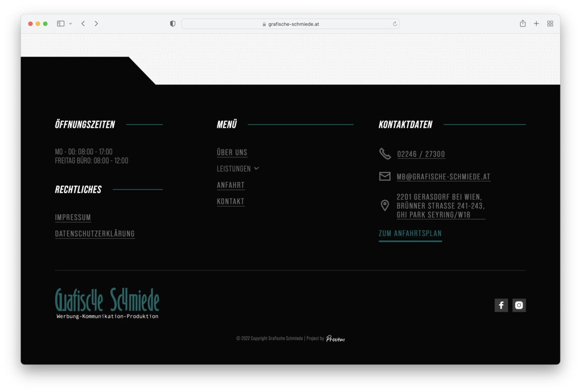Open the Anfahrt menu item

[230, 185]
